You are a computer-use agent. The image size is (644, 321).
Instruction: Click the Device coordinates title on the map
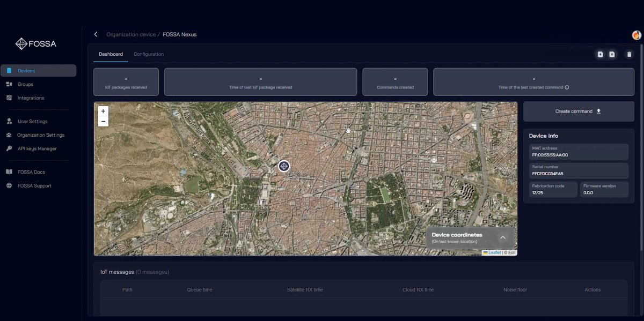457,235
